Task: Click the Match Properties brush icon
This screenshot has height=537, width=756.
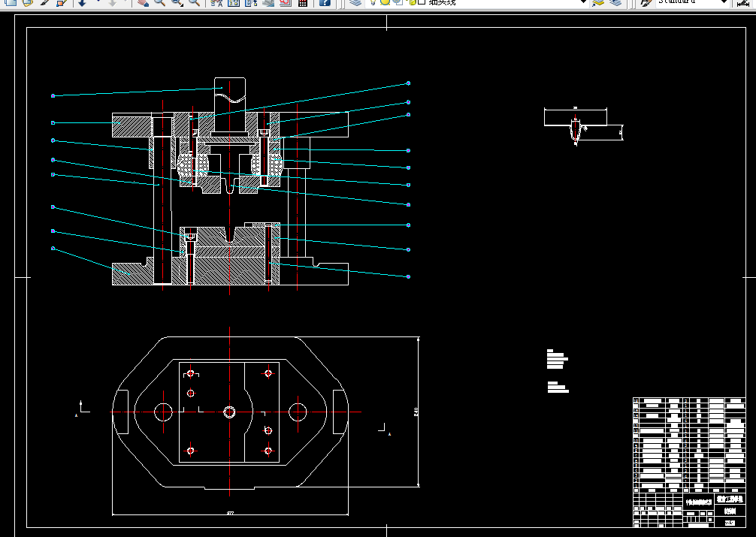Action: (x=45, y=2)
